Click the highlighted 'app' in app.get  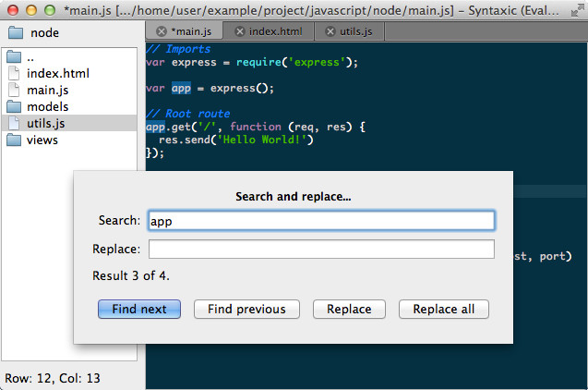coord(156,127)
